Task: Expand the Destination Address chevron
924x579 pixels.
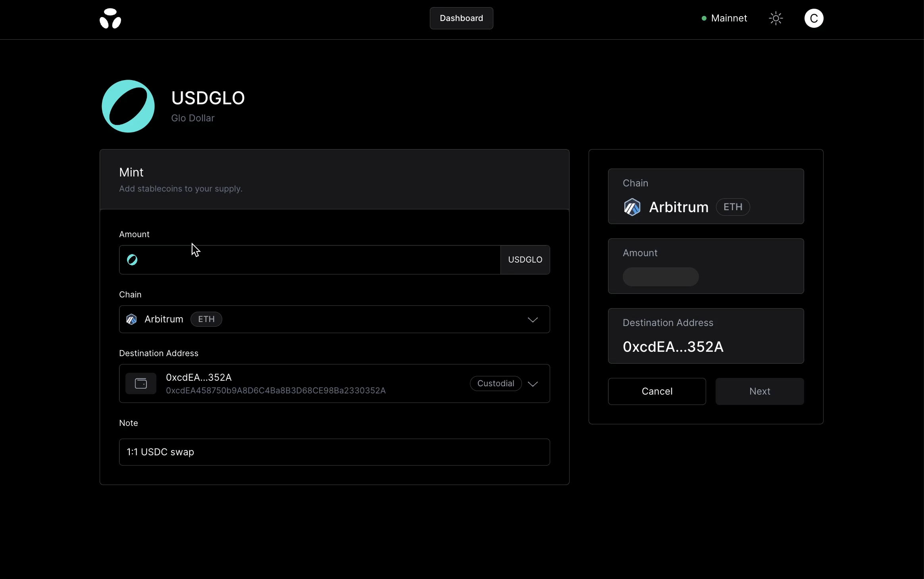Action: 533,384
